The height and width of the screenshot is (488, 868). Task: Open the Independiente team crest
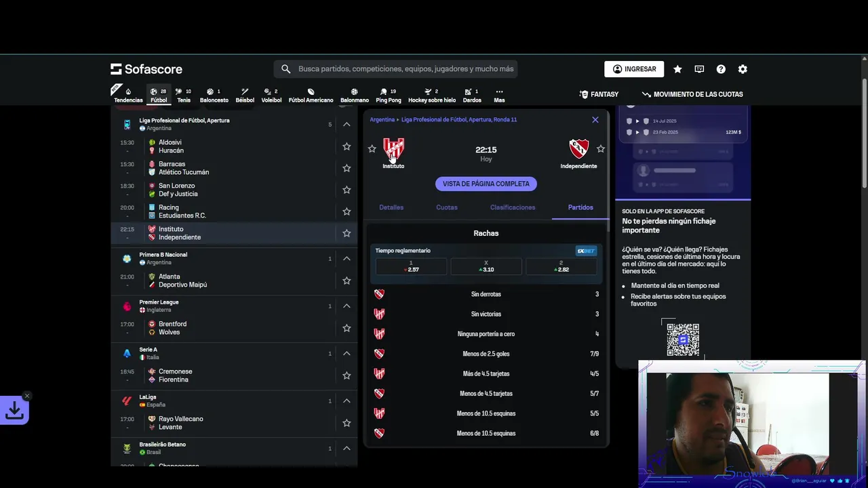[579, 149]
